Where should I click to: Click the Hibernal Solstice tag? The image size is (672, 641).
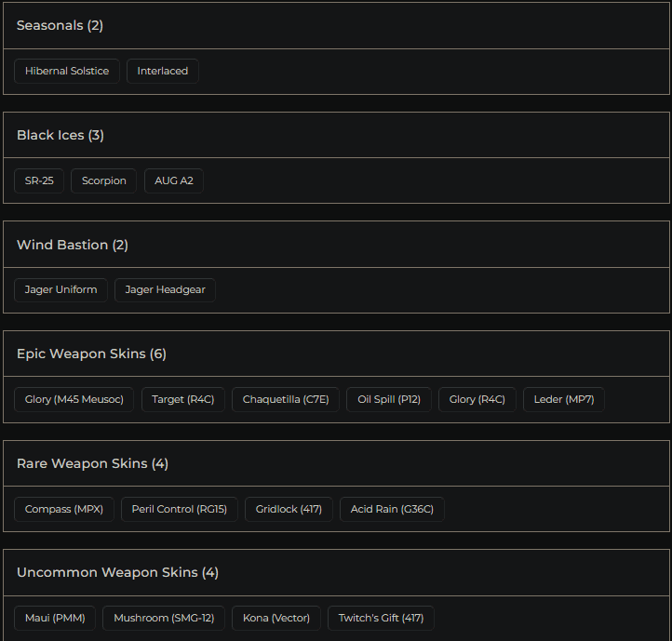67,72
